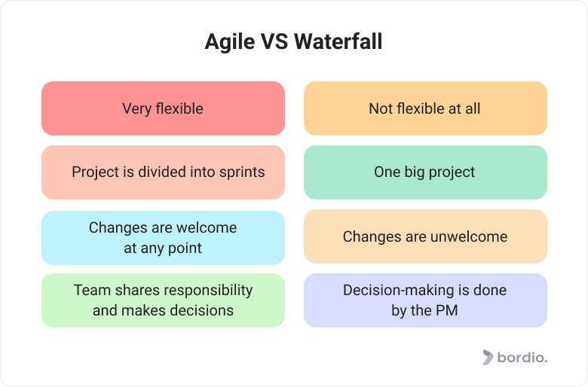Screen dimensions: 588x387
Task: Click the bordio logo icon
Action: coord(488,357)
